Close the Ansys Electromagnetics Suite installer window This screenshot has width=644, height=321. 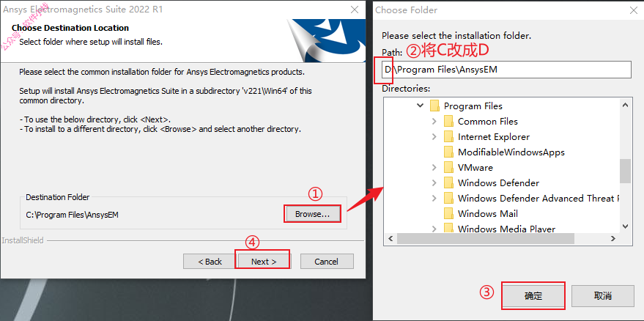tap(355, 10)
